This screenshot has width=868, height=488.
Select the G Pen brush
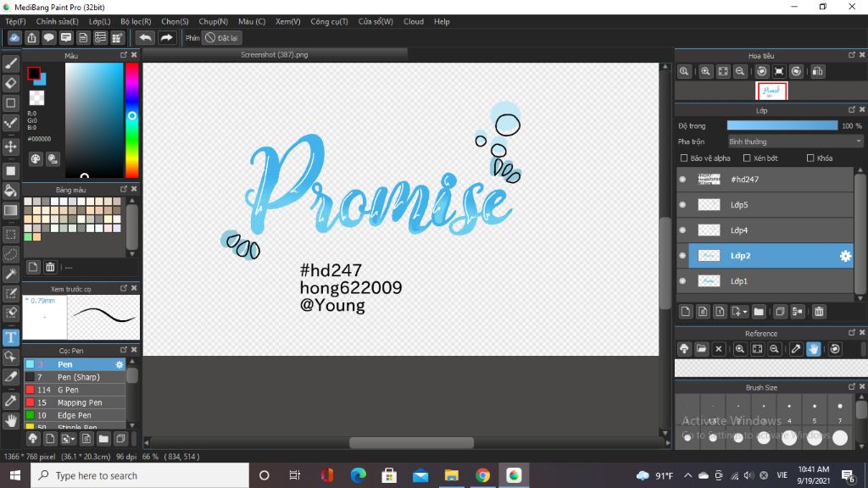click(x=75, y=390)
